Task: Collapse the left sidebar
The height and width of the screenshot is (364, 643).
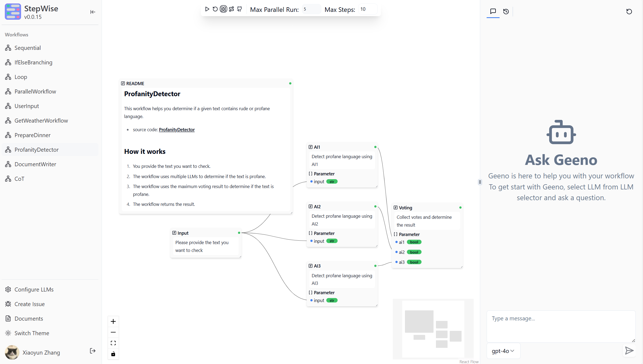Action: (x=93, y=12)
